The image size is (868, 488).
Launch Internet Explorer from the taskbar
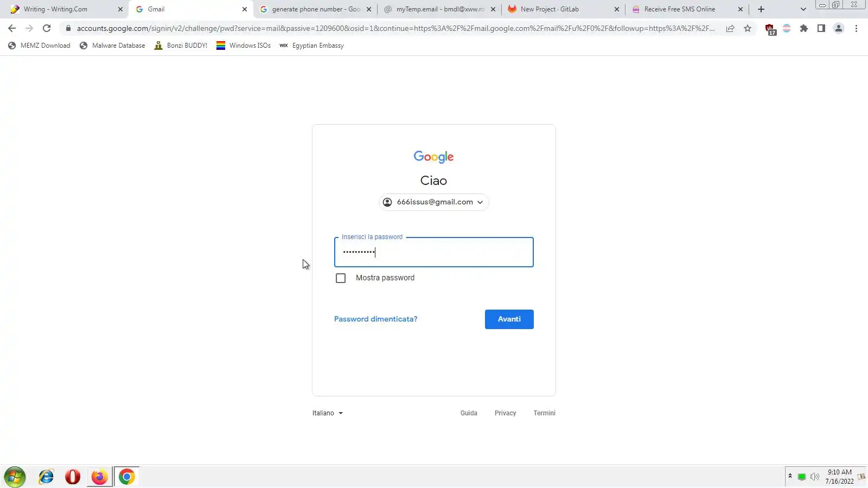[46, 477]
